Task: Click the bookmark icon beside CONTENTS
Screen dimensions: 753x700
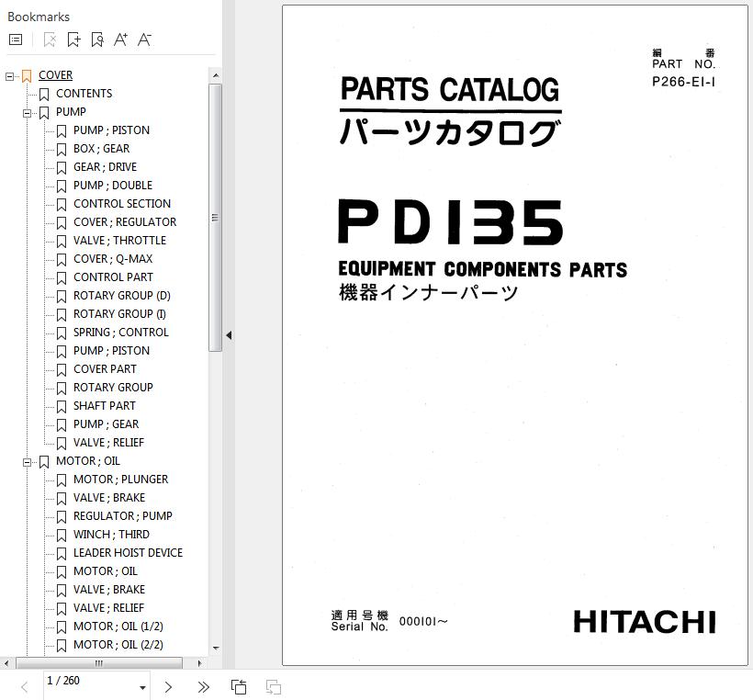Action: pyautogui.click(x=44, y=95)
